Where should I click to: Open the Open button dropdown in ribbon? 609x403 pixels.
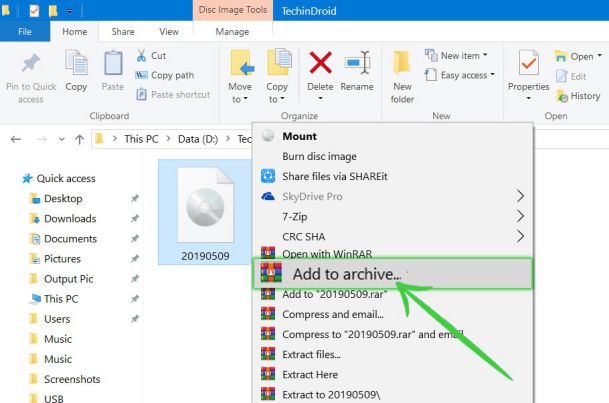[x=600, y=56]
